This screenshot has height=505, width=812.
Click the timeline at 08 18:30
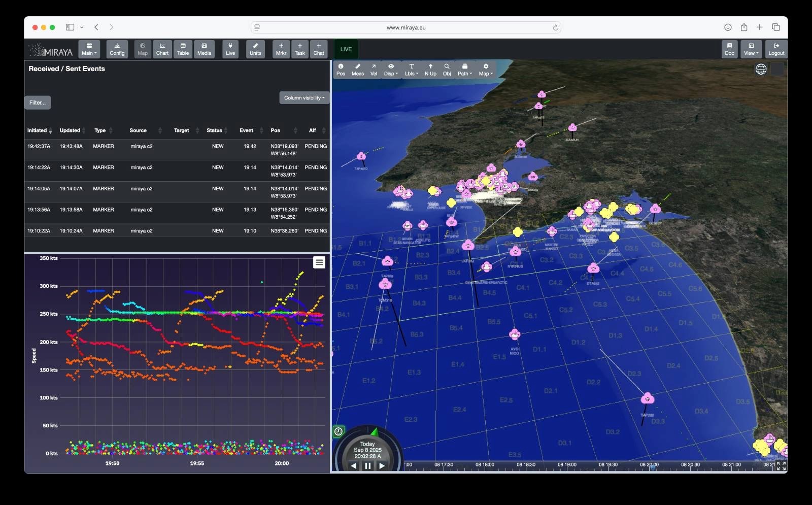point(526,465)
